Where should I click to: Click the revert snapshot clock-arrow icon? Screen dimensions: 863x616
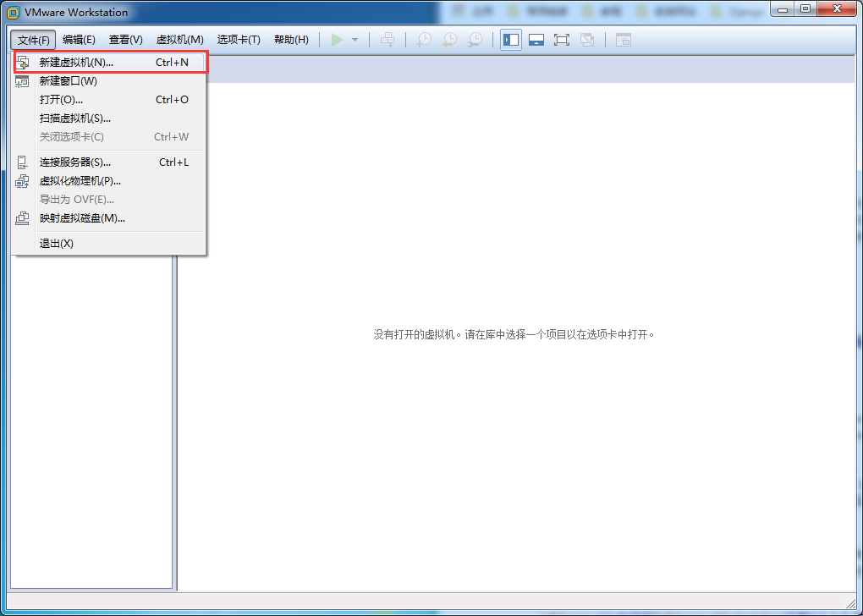(x=449, y=40)
